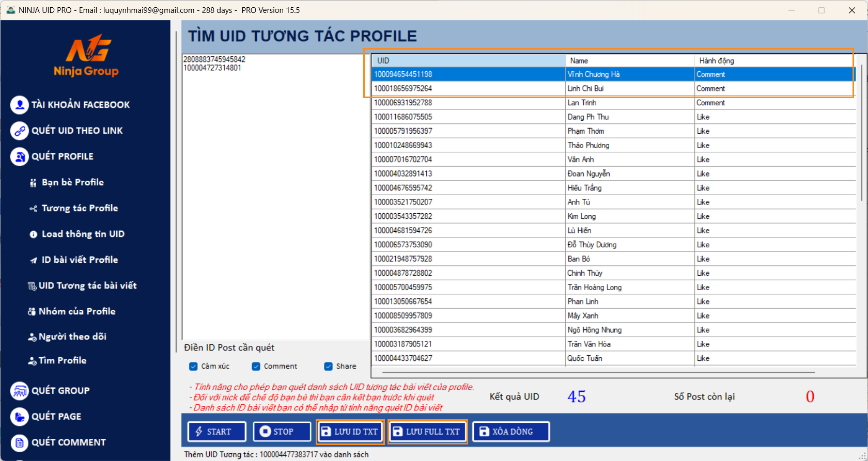The width and height of the screenshot is (868, 461).
Task: Click post ID 2808883745945842 in list
Action: tap(214, 59)
